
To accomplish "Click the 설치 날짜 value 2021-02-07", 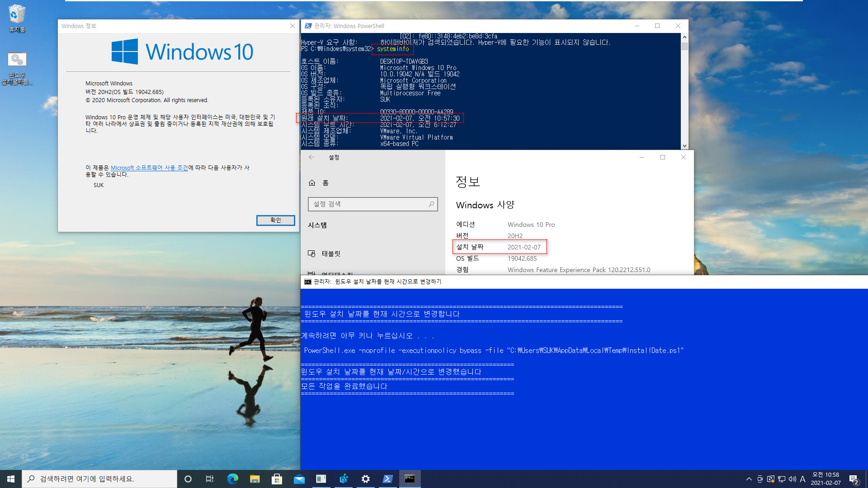I will point(524,247).
